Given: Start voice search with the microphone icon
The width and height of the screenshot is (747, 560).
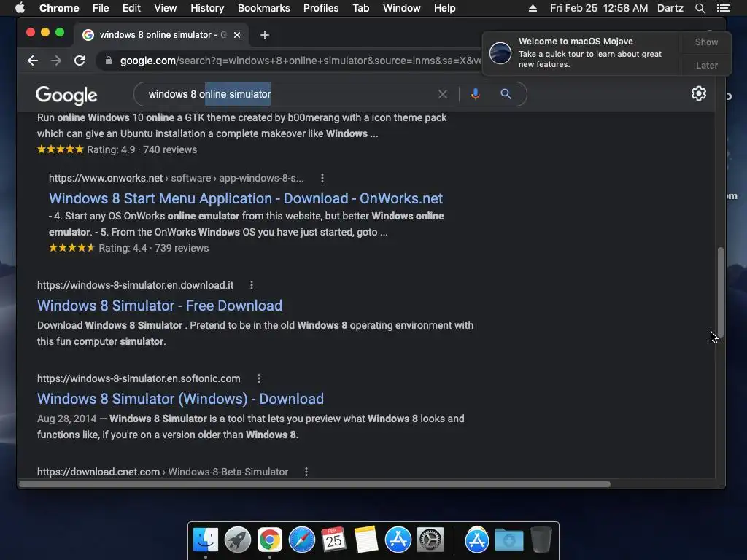Looking at the screenshot, I should [475, 94].
